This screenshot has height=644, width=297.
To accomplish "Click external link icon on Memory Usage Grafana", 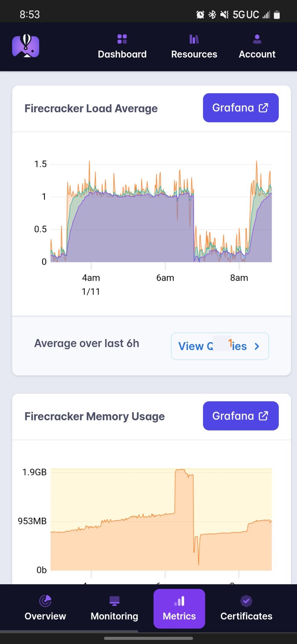I will click(x=263, y=416).
